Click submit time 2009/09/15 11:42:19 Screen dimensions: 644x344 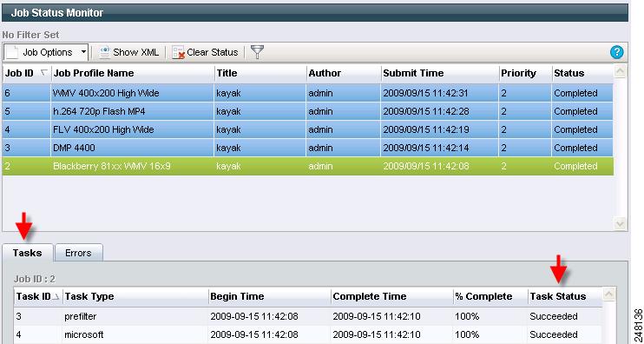pos(425,130)
